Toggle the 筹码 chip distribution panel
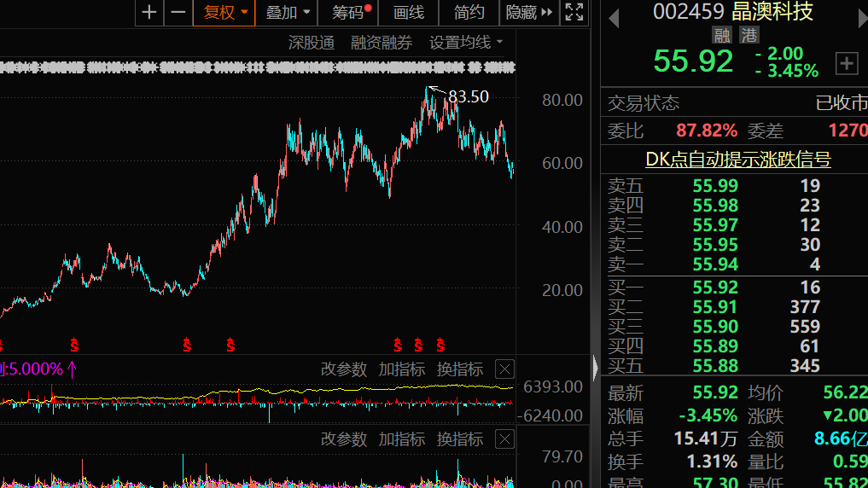This screenshot has width=868, height=488. (x=350, y=13)
